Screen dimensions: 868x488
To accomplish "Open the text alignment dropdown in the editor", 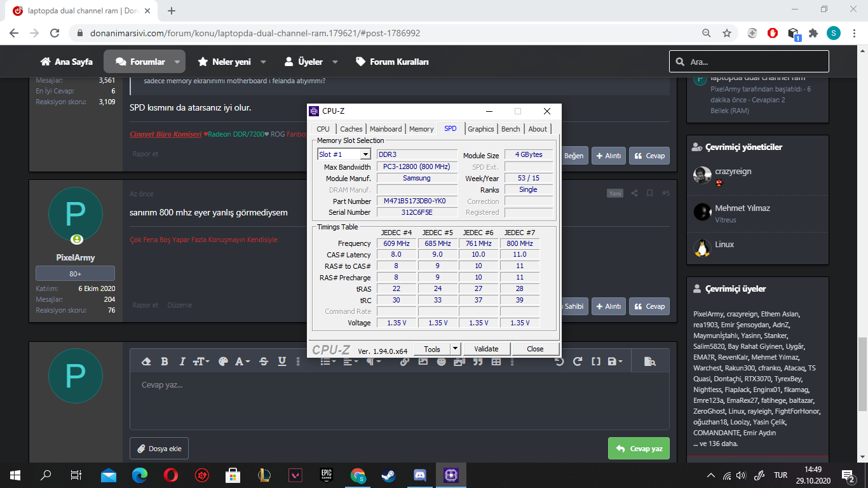I will click(x=351, y=362).
